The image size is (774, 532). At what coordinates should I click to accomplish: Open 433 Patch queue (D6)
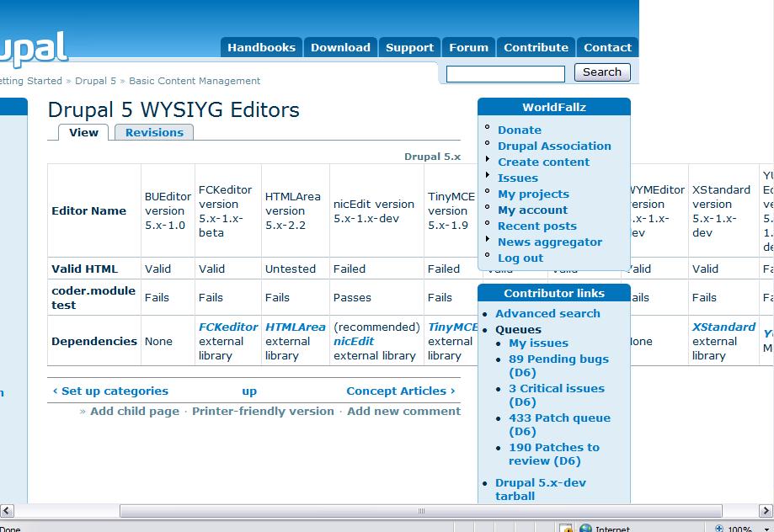[x=559, y=424]
